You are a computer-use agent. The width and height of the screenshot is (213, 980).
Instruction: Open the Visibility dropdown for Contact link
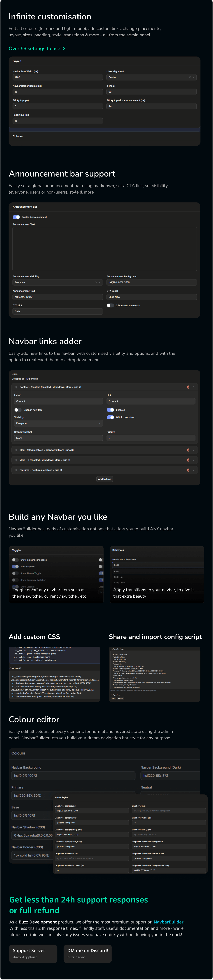(58, 423)
